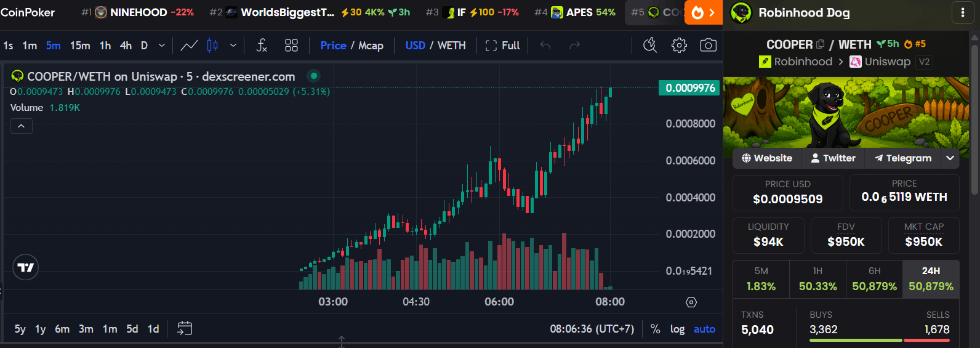Image resolution: width=980 pixels, height=348 pixels.
Task: Collapse the chart legend chevron
Action: [x=21, y=126]
